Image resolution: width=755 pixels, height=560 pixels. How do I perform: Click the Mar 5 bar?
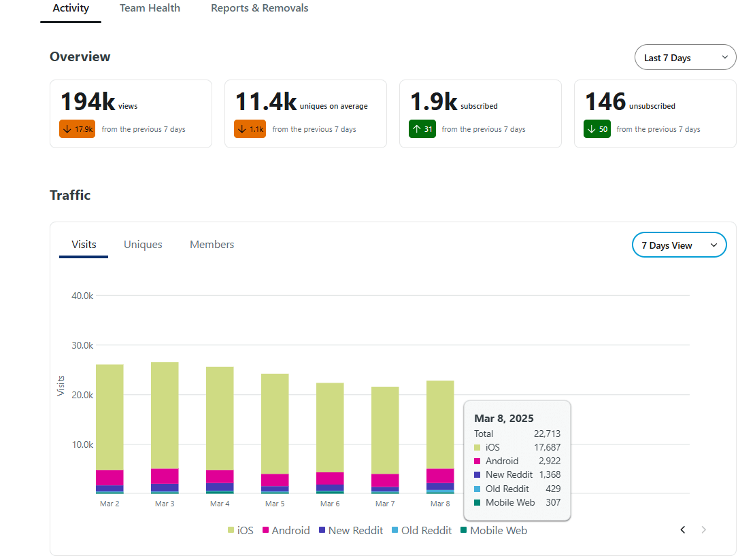[x=275, y=434]
